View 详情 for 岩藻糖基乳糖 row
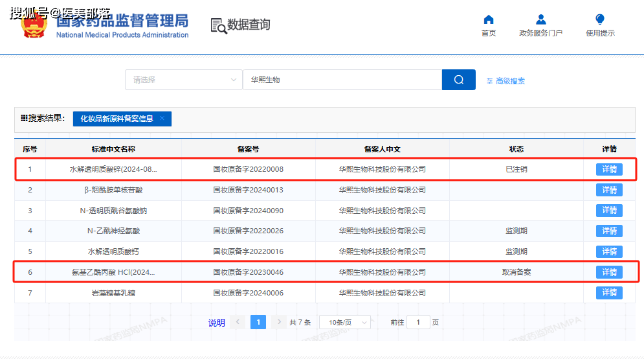644x359 pixels. tap(609, 292)
